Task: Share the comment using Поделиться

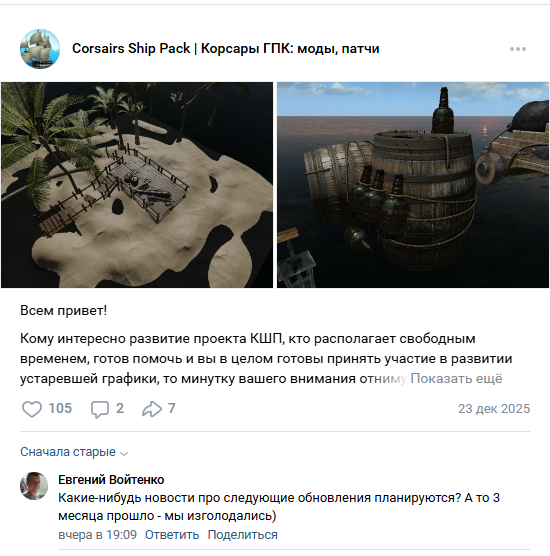Action: (x=243, y=535)
